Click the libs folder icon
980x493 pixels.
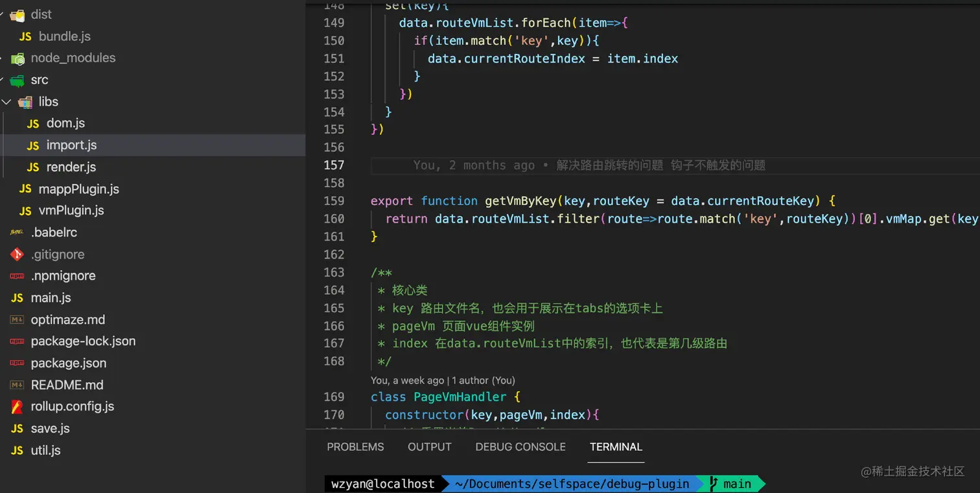(25, 102)
